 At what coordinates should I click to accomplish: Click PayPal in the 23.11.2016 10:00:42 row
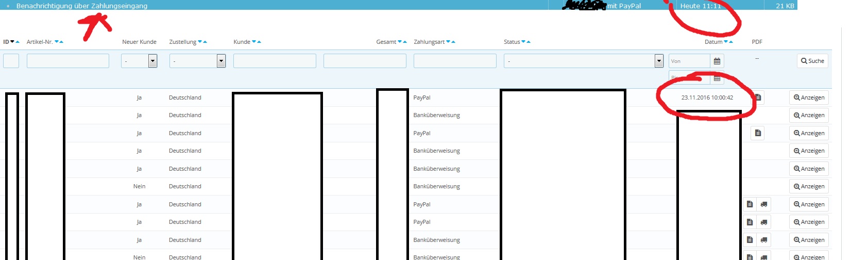coord(422,98)
